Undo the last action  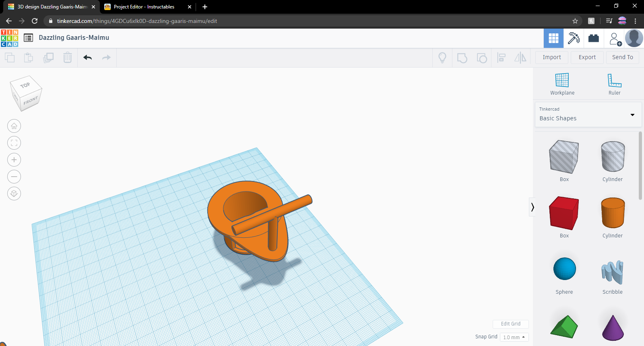tap(87, 58)
